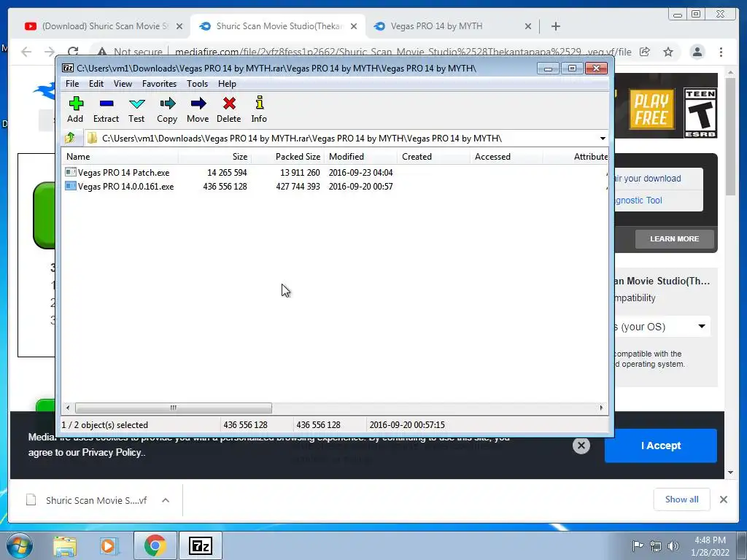This screenshot has width=747, height=560.
Task: Sort files by Created column
Action: click(433, 157)
